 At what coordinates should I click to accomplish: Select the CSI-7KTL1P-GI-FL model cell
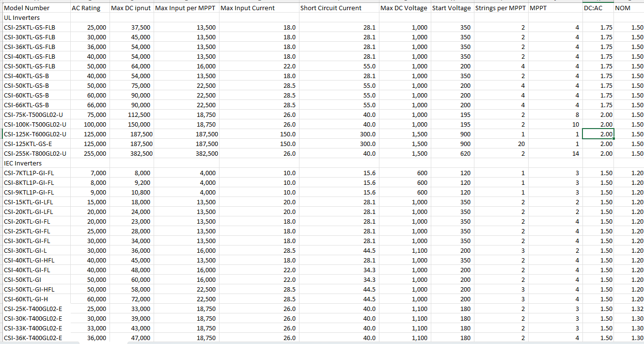tap(29, 173)
